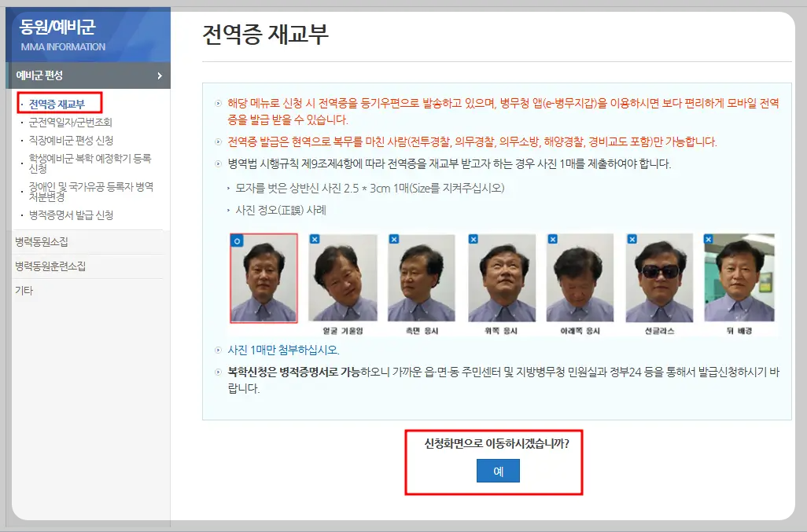Click the X badge on the 얼굴 기울임 photo
The image size is (807, 532).
(315, 239)
